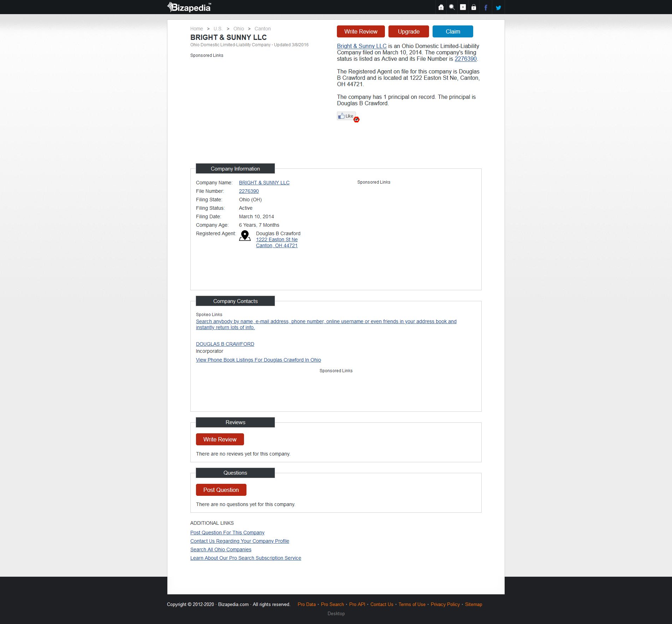Click Write Review in Reviews section

tap(220, 439)
